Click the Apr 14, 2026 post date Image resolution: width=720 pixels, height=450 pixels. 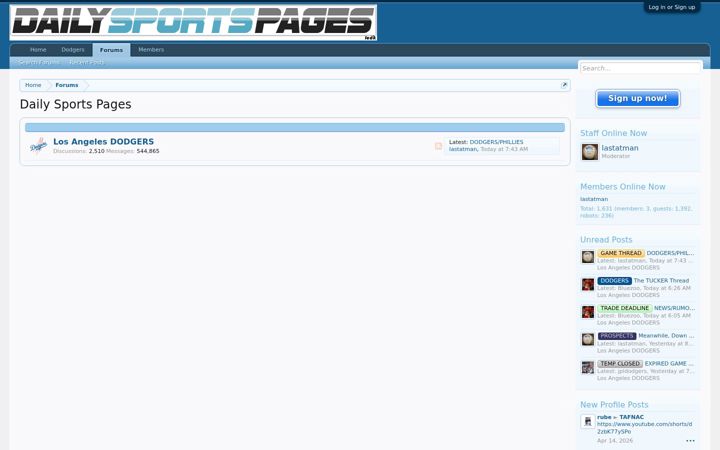coord(615,441)
